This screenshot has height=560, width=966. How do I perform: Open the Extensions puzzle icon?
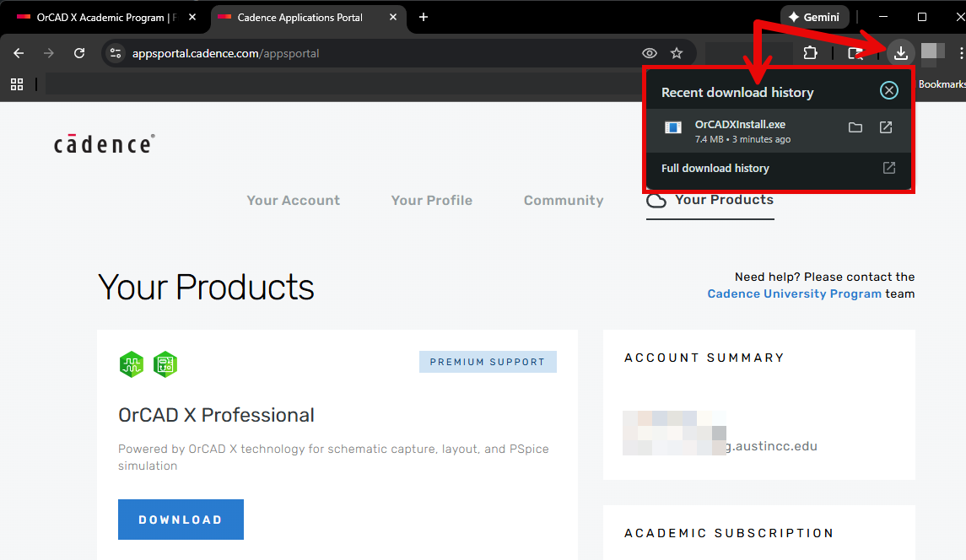(810, 53)
